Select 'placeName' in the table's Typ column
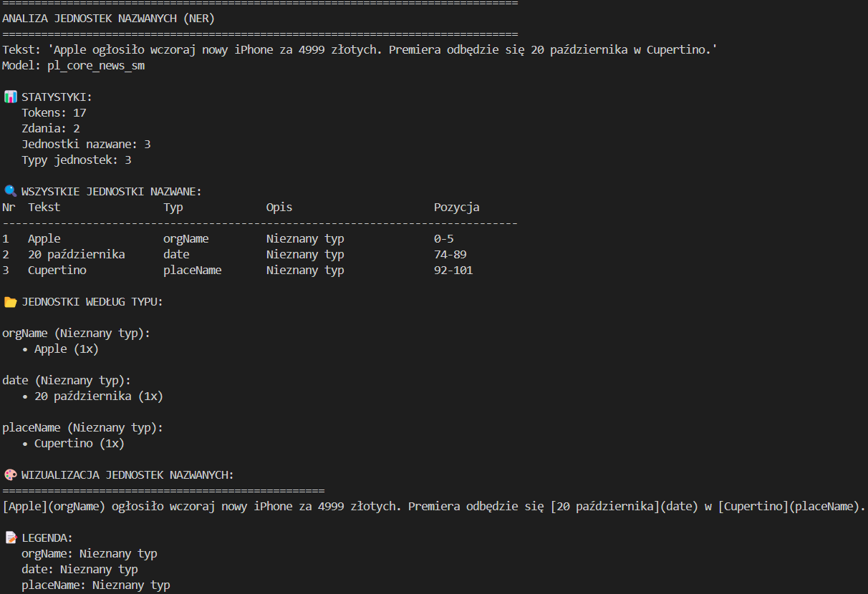 [x=193, y=270]
